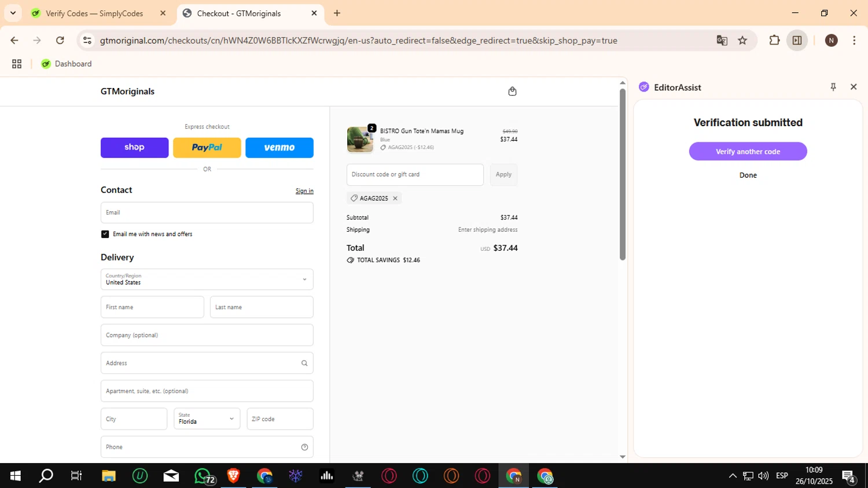Pay with Venmo express button
This screenshot has height=488, width=868.
[279, 148]
